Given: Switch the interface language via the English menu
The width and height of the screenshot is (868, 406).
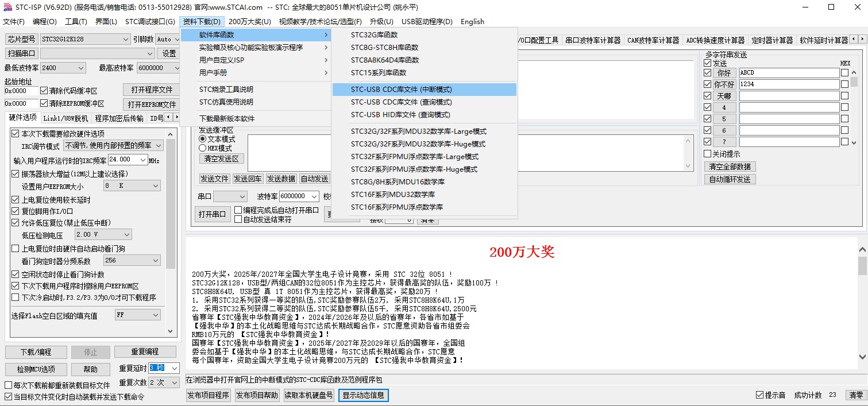Looking at the screenshot, I should (x=472, y=22).
